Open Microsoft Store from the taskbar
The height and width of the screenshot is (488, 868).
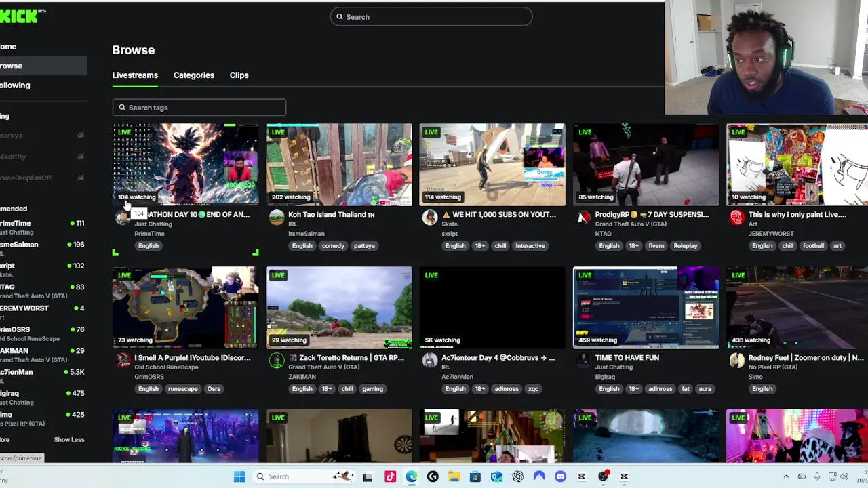[475, 476]
